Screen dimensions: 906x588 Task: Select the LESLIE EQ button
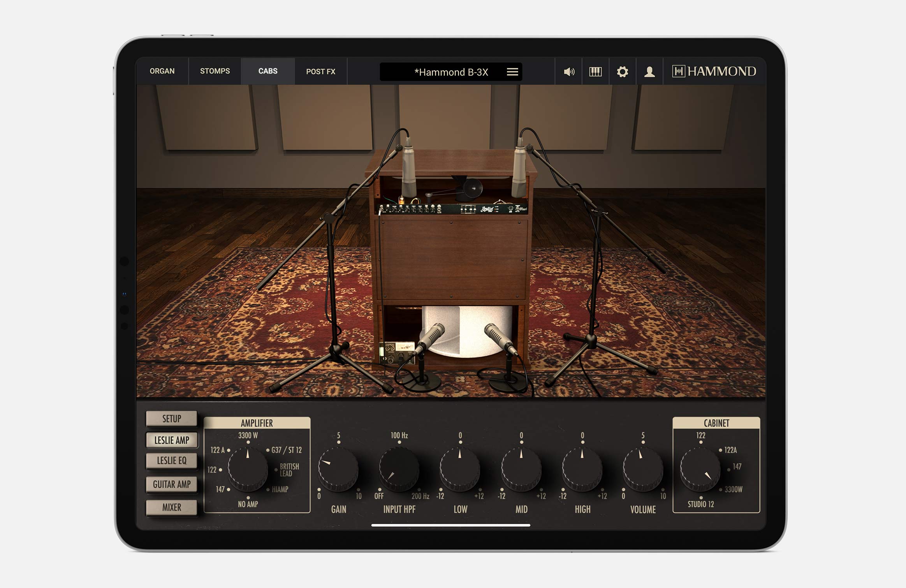(x=172, y=461)
